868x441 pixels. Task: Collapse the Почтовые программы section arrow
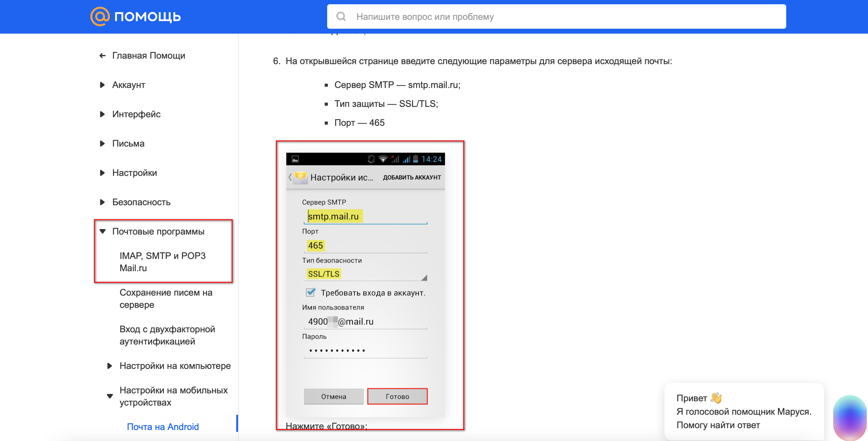(103, 231)
